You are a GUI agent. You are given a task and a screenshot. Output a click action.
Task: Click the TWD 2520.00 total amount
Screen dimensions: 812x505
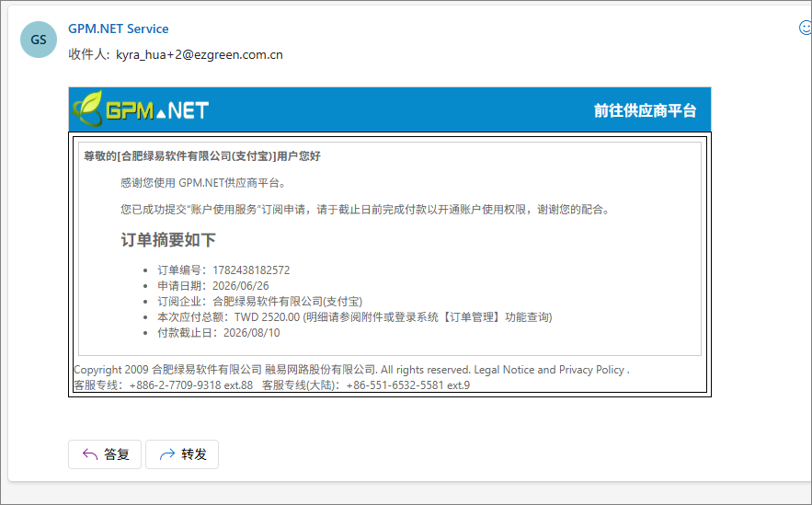click(x=268, y=317)
